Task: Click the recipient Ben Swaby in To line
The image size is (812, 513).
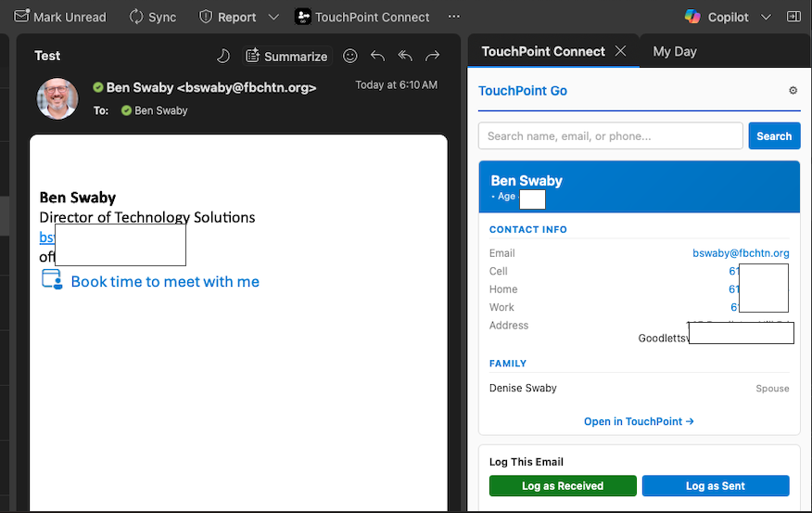Action: click(161, 110)
